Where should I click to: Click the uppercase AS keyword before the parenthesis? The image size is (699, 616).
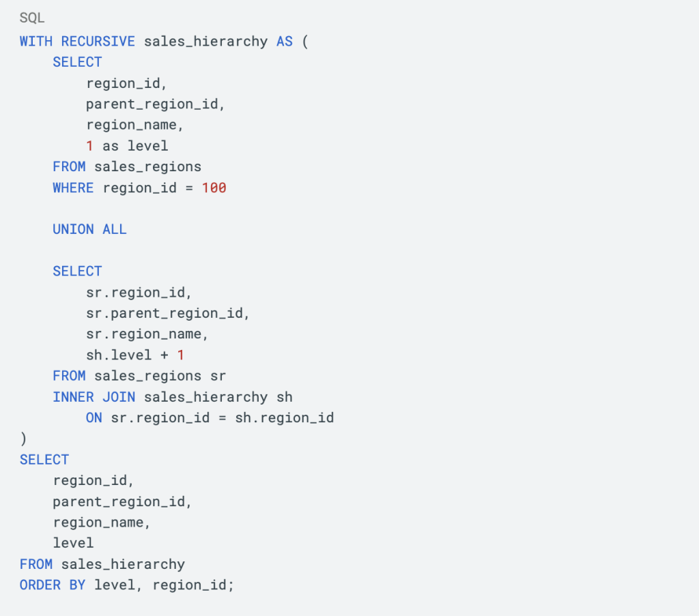284,41
